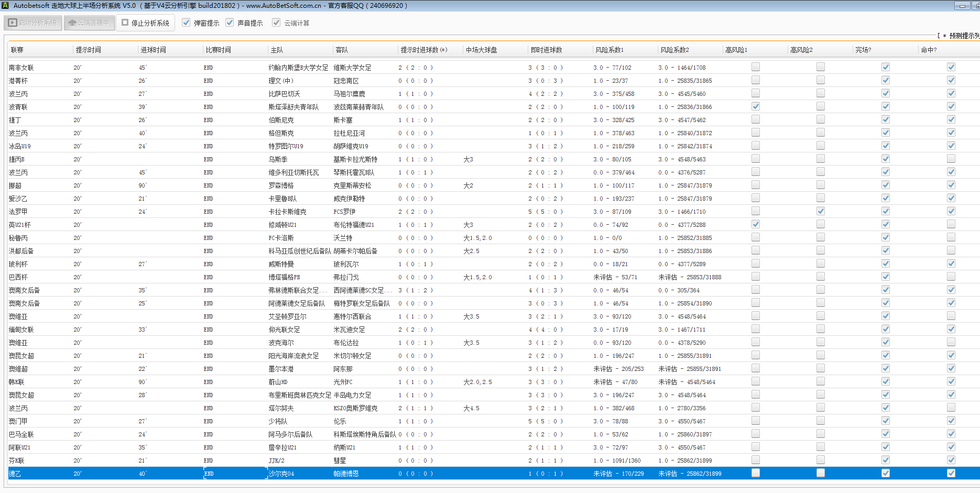The height and width of the screenshot is (493, 980).
Task: Uncheck 高风险2 in the 法罗甲 row
Action: click(x=820, y=211)
